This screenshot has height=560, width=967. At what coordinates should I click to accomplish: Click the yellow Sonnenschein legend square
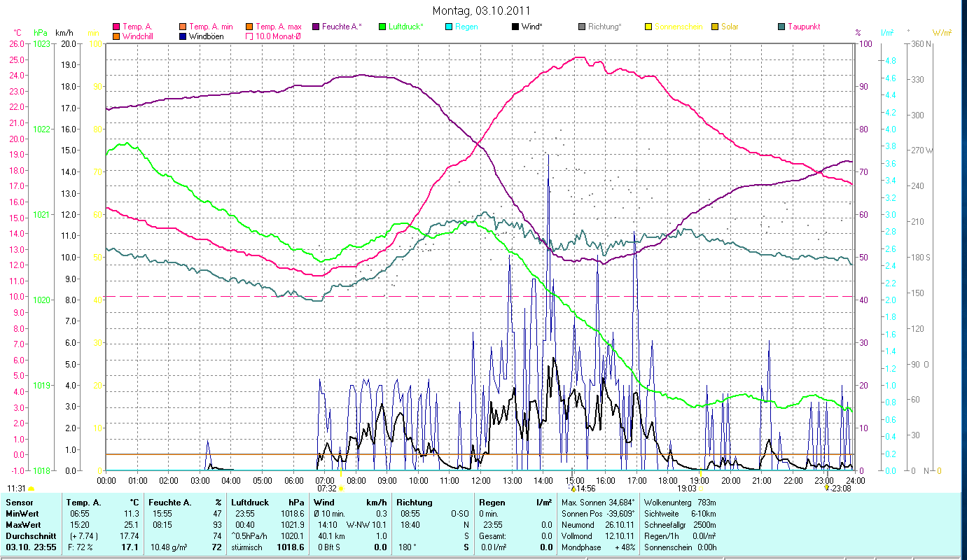pyautogui.click(x=648, y=27)
